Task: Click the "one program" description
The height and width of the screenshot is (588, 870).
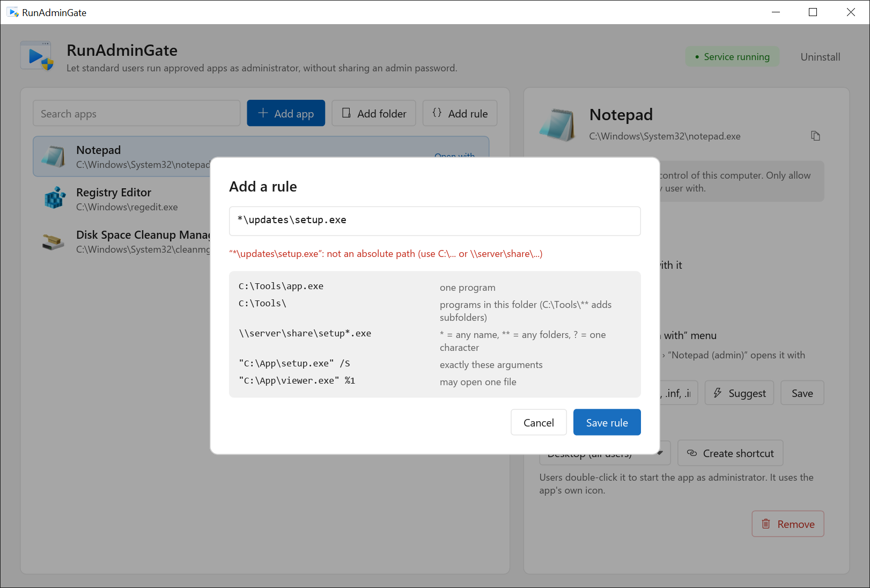Action: [468, 288]
